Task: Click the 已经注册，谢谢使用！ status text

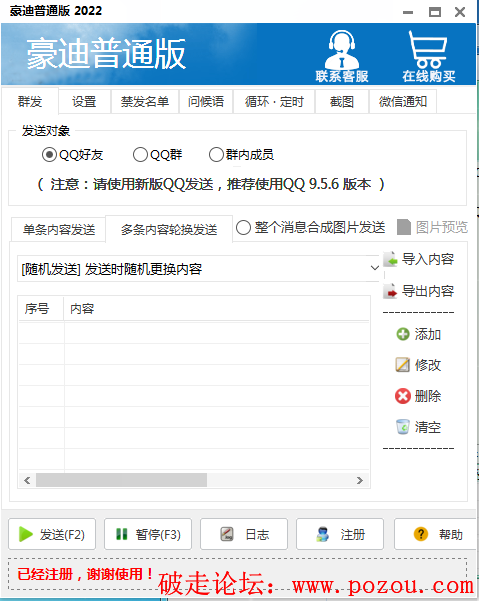Action: pyautogui.click(x=85, y=574)
